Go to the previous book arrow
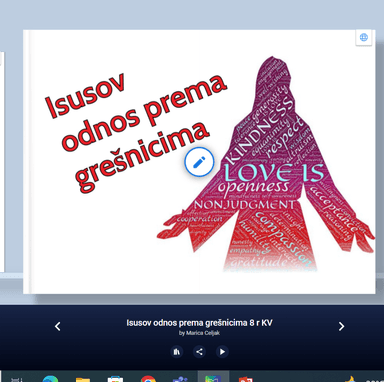This screenshot has width=384, height=382. [x=58, y=326]
